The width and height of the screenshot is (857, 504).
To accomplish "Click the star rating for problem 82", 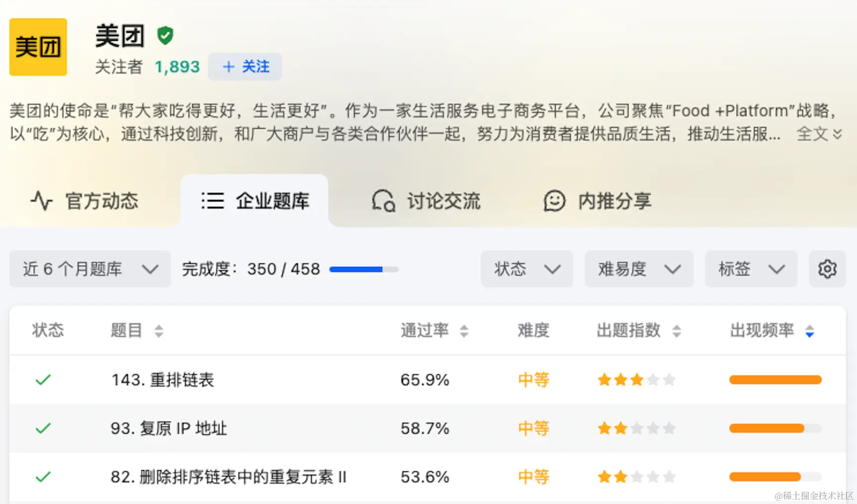I will click(x=637, y=477).
